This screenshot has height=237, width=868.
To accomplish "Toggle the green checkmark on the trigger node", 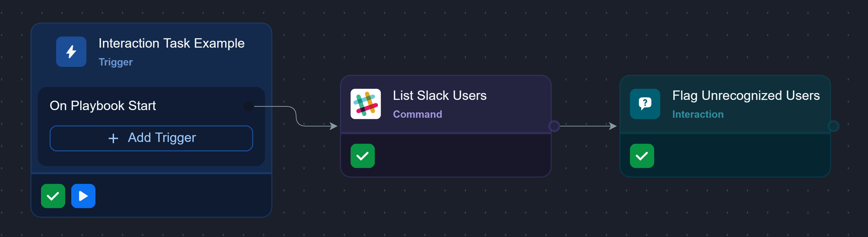I will click(x=53, y=196).
